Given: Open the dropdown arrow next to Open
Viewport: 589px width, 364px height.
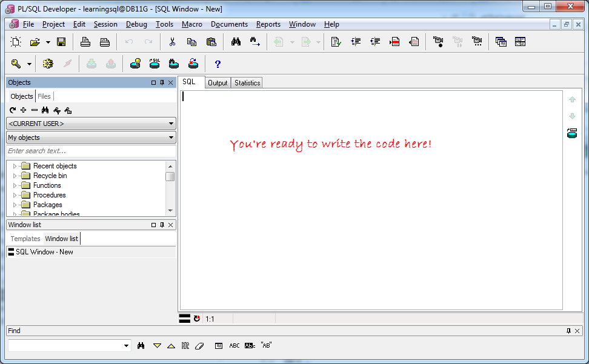Looking at the screenshot, I should 48,42.
